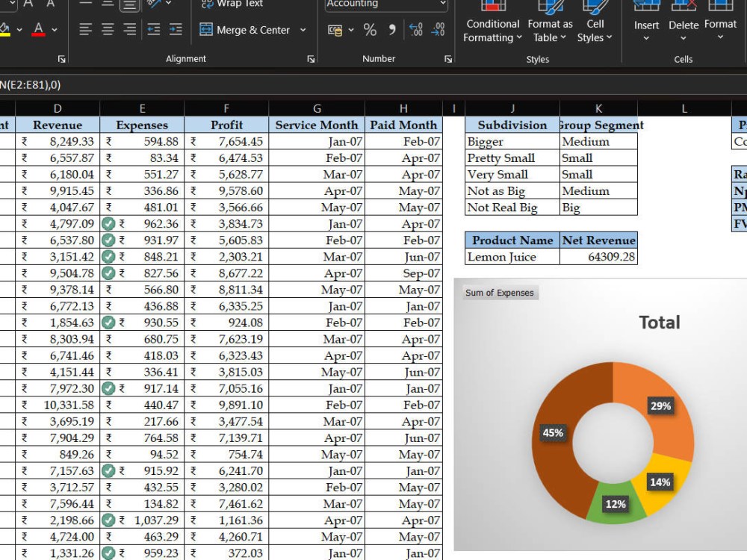
Task: Apply the red font color A button
Action: pos(39,30)
